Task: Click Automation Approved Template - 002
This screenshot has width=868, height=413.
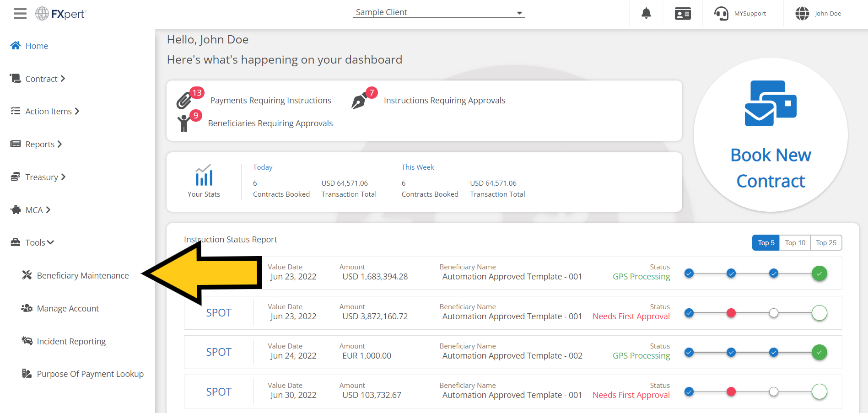Action: point(512,356)
